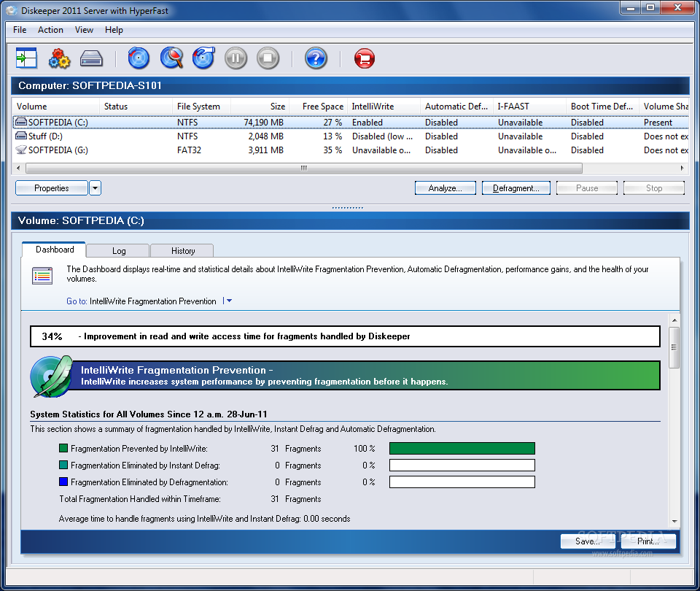Switch to the History tab
Image resolution: width=700 pixels, height=591 pixels.
tap(182, 250)
